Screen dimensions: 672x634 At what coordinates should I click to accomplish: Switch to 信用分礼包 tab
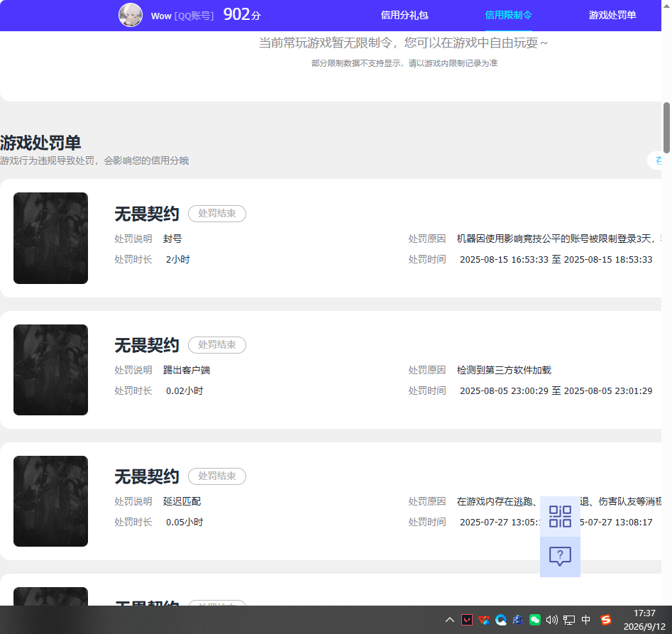pyautogui.click(x=404, y=16)
